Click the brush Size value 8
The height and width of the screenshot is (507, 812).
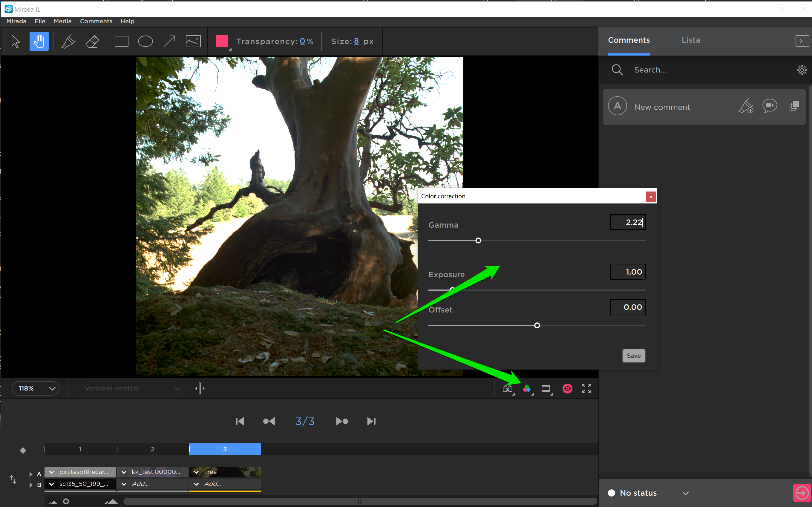point(356,41)
